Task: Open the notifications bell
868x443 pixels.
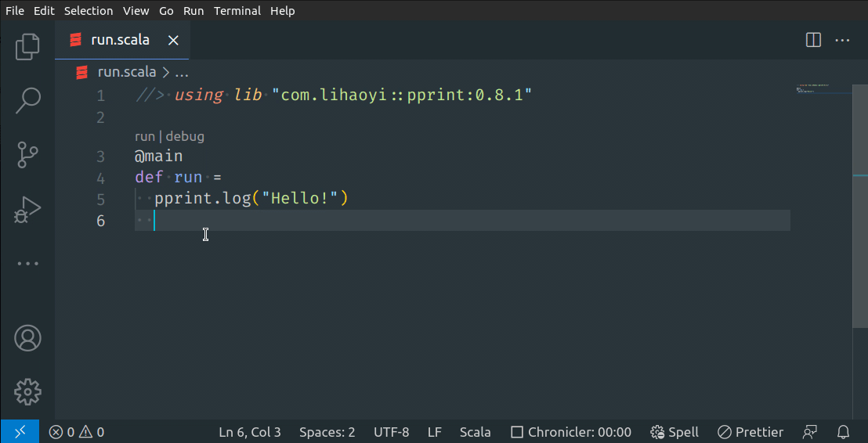Action: point(843,432)
